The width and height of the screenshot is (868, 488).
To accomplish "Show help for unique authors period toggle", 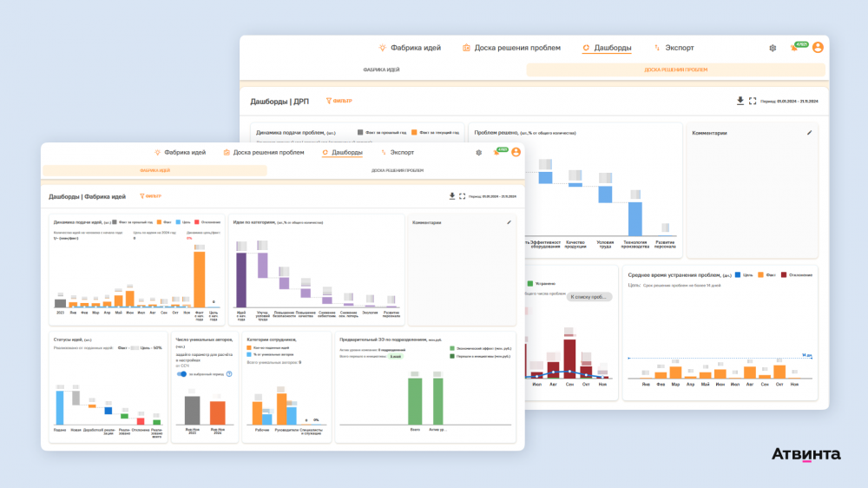I will point(229,374).
